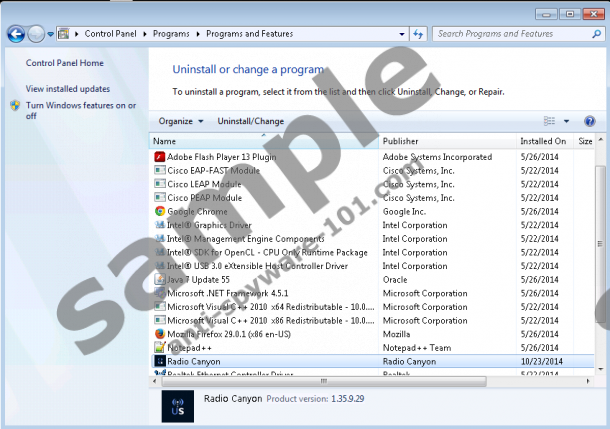Expand the change view options dropdown
The height and width of the screenshot is (429, 610).
[566, 121]
